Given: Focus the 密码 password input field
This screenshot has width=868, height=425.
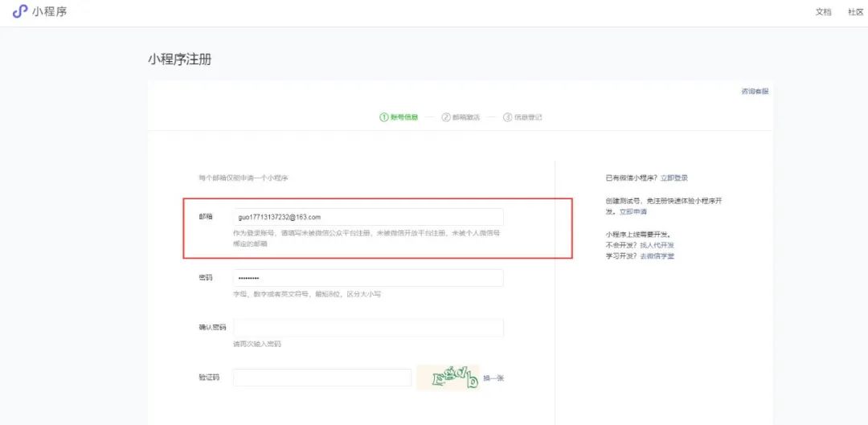Looking at the screenshot, I should [368, 278].
